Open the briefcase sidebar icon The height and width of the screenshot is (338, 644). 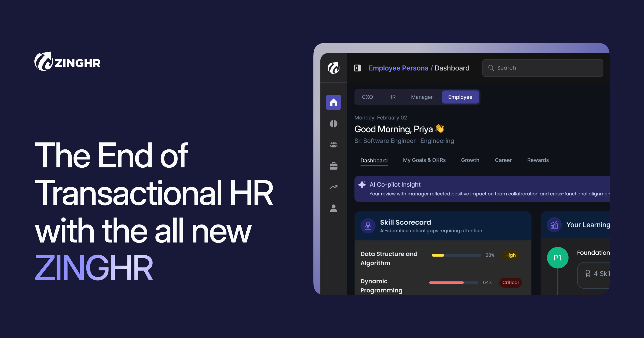click(334, 166)
